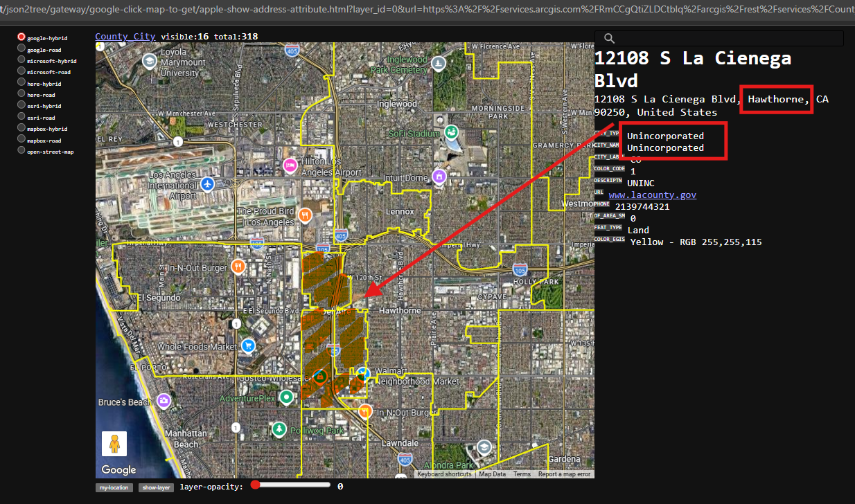Select the google-road basemap radio button

coord(21,49)
